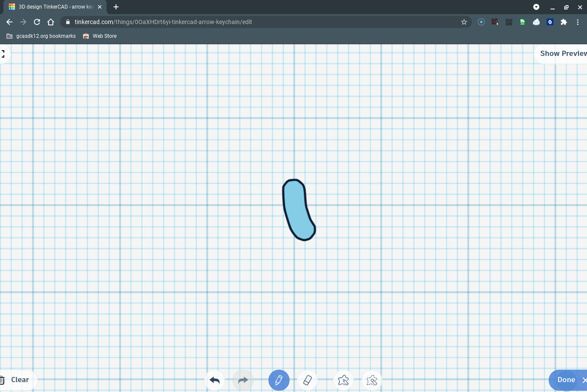Select the pencil drawing tool
Viewport: 587px width, 392px height.
click(x=279, y=380)
